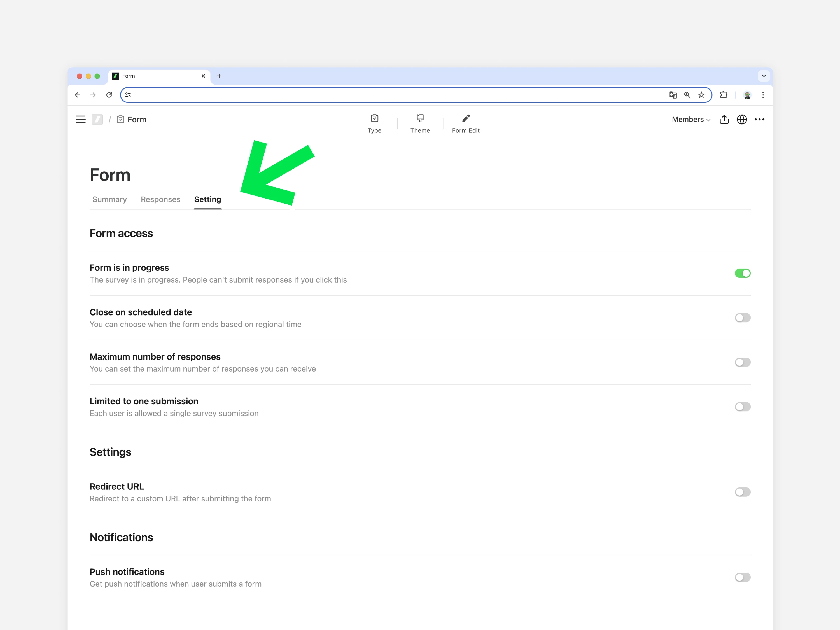Select the Form browser tab

coord(160,76)
